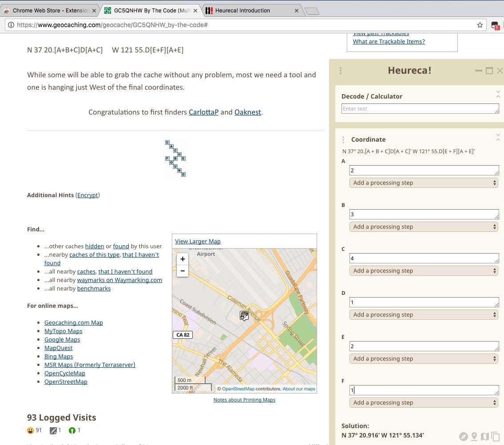Open the compass navigation icon beside the solution
This screenshot has width=504, height=445.
click(463, 436)
